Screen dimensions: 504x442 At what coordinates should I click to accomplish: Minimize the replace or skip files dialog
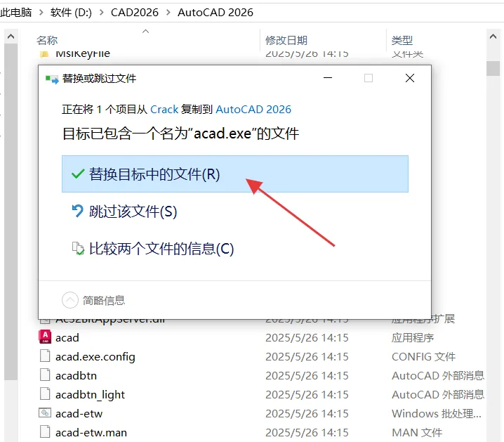pos(328,78)
